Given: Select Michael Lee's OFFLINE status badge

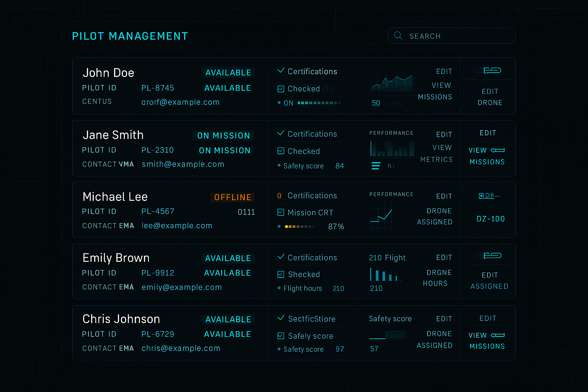Looking at the screenshot, I should pyautogui.click(x=232, y=198).
